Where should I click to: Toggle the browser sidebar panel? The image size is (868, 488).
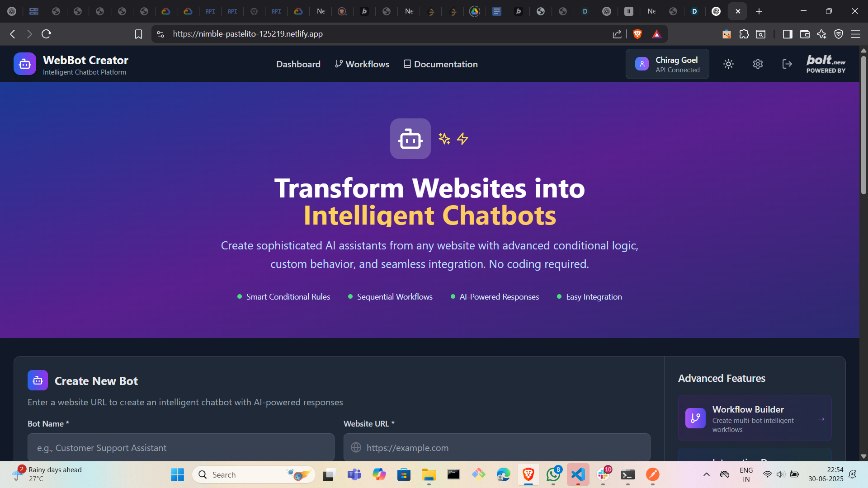click(x=787, y=34)
